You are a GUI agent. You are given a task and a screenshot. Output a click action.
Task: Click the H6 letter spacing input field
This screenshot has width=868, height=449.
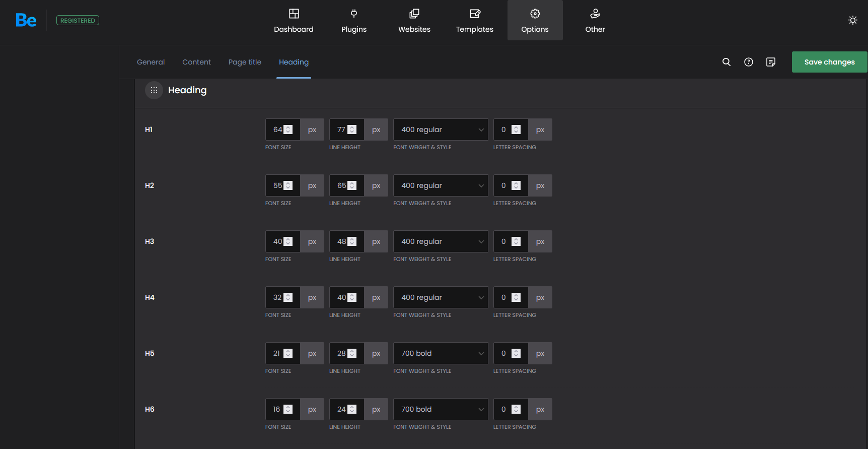click(505, 409)
